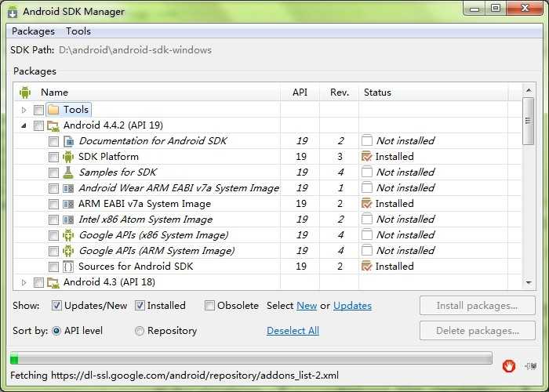Click the Google APIs (x86 System Image) icon
This screenshot has height=392, width=549.
(68, 235)
